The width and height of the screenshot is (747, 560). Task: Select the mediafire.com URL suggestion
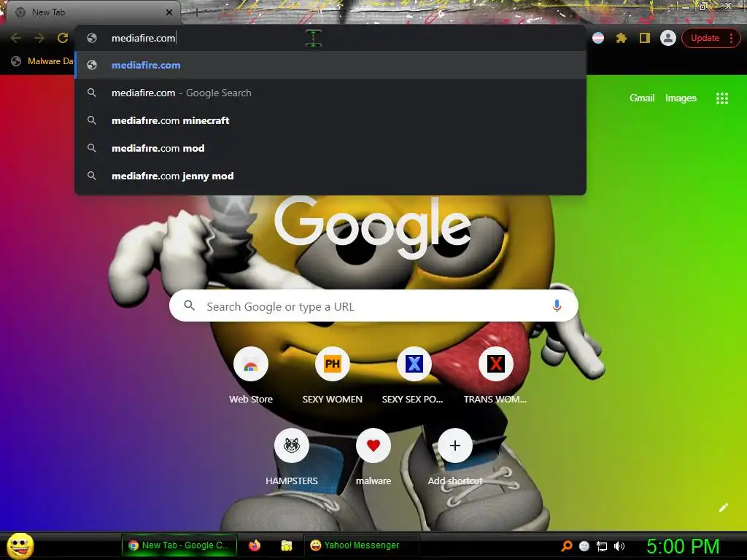[x=330, y=65]
